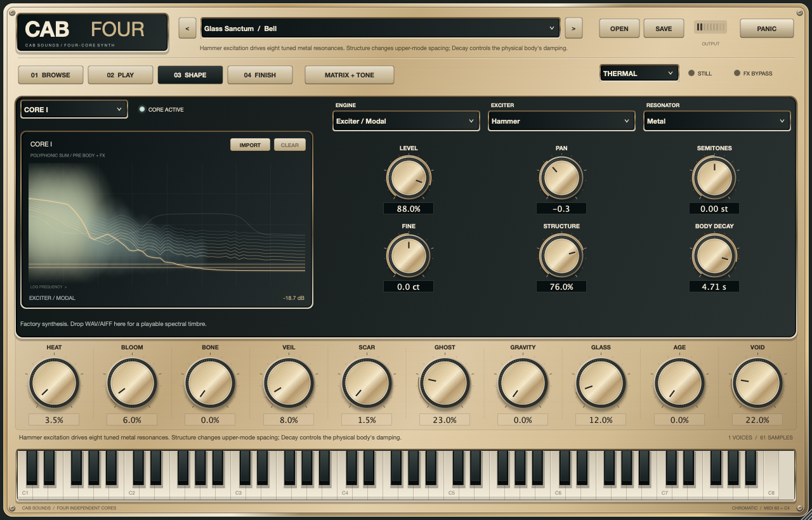Open the preset dropdown showing Glass Sanctum / Bell
This screenshot has height=520, width=812.
point(381,29)
